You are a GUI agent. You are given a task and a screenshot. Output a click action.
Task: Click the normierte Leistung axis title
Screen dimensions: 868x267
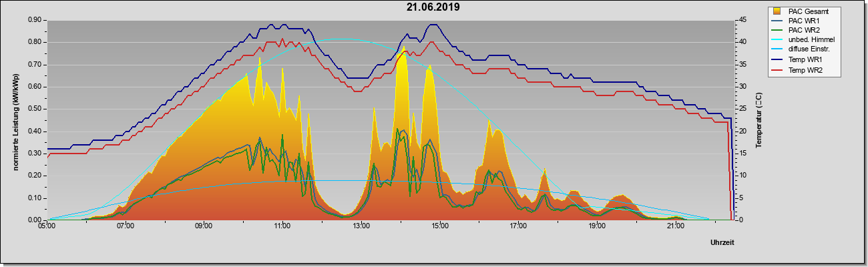click(x=15, y=119)
